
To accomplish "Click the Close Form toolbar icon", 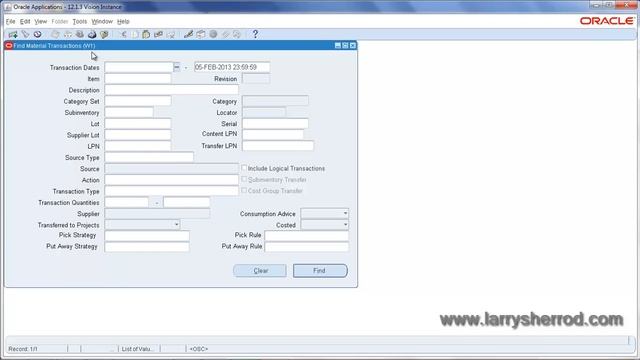I will coord(104,34).
